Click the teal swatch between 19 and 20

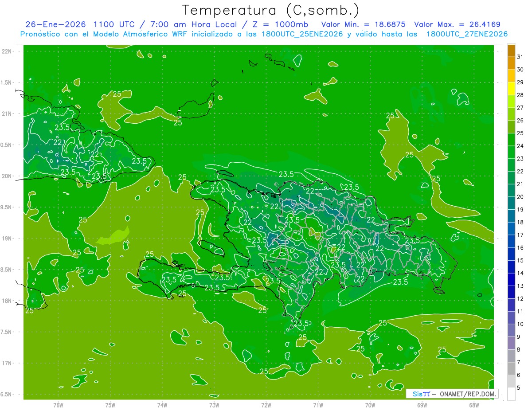click(x=511, y=204)
